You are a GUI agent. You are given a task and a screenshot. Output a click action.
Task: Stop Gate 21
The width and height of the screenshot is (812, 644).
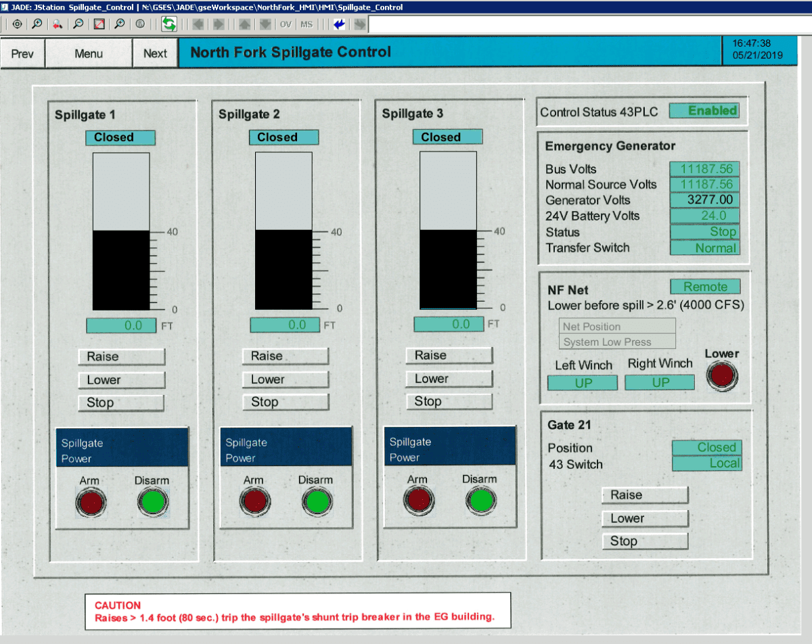point(645,541)
